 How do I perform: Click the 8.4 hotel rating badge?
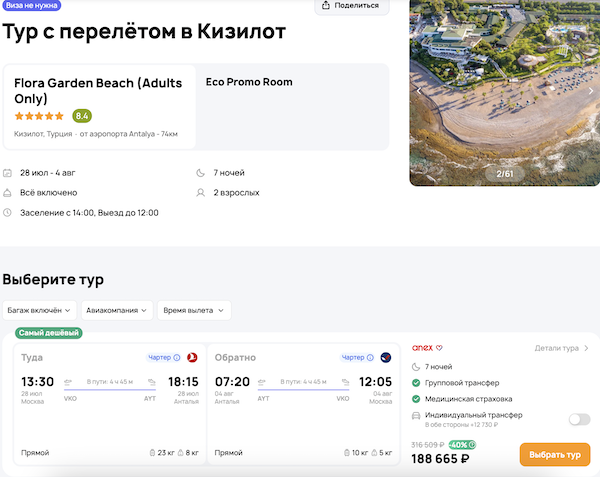click(82, 116)
